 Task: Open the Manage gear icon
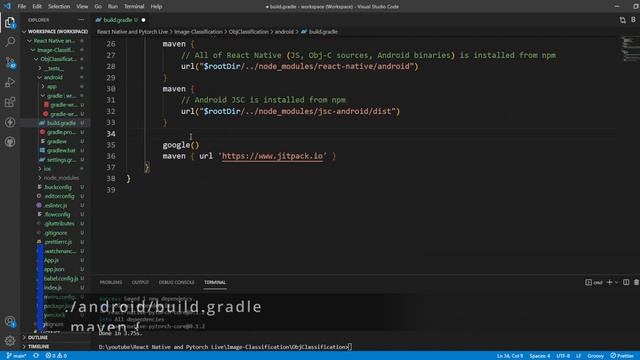(10, 340)
